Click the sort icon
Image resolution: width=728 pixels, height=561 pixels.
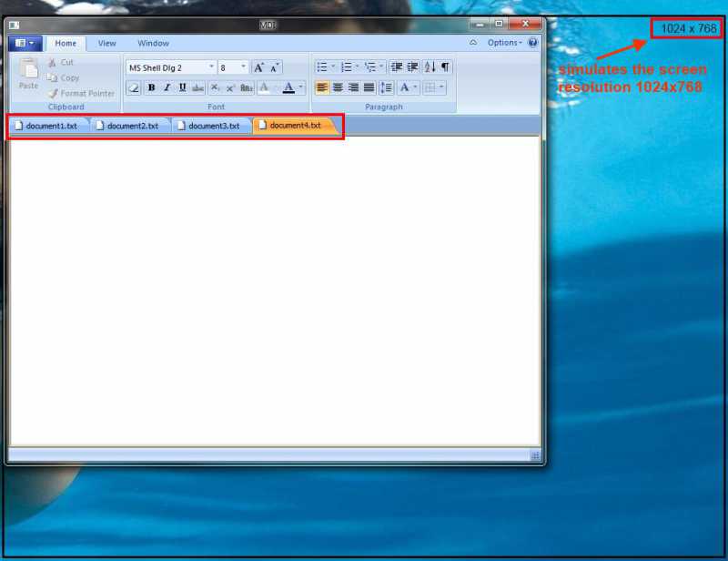tap(430, 67)
